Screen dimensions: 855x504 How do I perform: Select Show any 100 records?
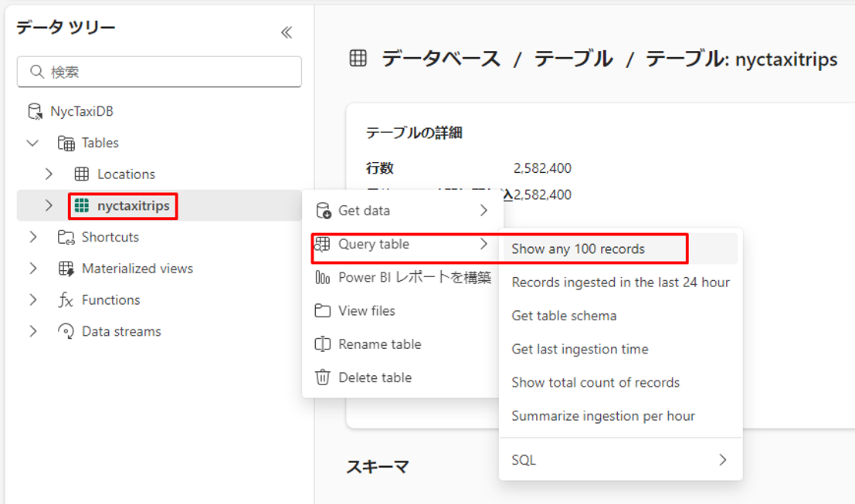click(578, 249)
